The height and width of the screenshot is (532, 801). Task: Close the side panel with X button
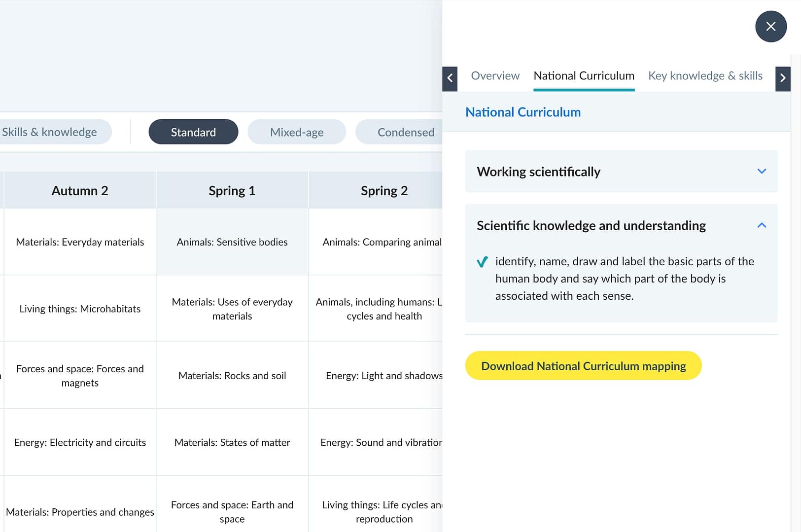[x=770, y=27]
